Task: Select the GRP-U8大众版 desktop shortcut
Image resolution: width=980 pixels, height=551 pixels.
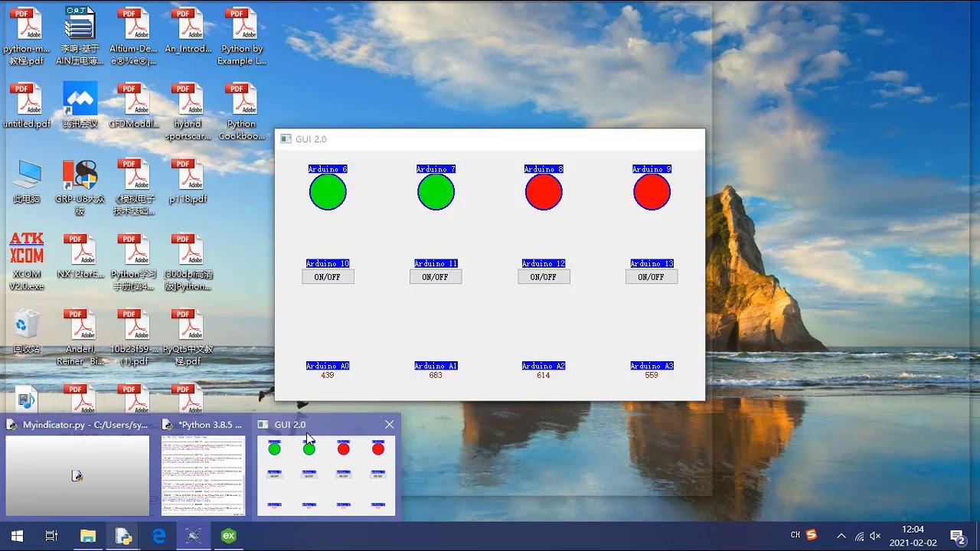Action: [x=80, y=187]
